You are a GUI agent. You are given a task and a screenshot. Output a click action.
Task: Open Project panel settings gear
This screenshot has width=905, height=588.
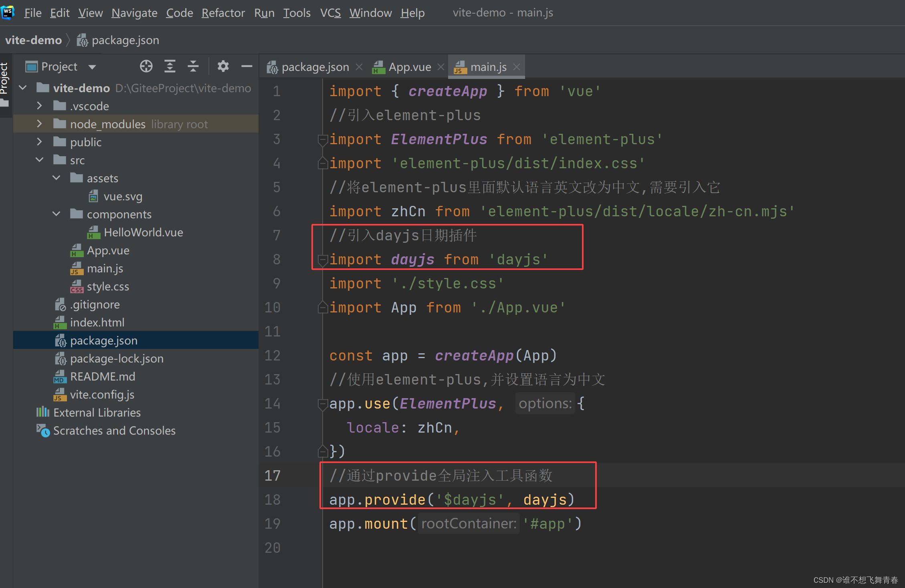(223, 66)
